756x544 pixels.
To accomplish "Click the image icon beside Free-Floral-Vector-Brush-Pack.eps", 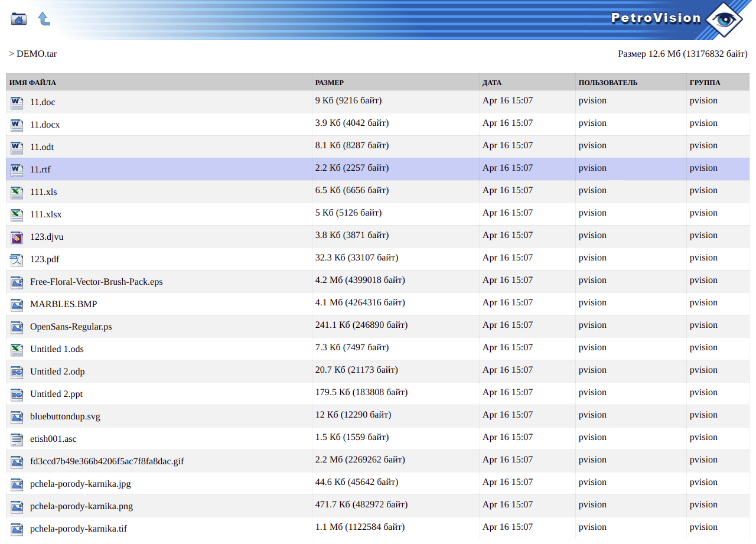I will click(17, 282).
